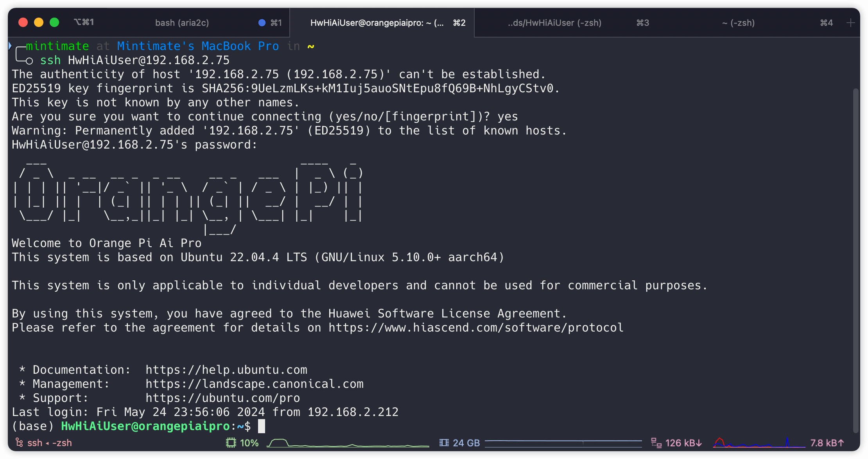Switch to the bash (aria2c) tab
The width and height of the screenshot is (868, 459).
pyautogui.click(x=182, y=23)
